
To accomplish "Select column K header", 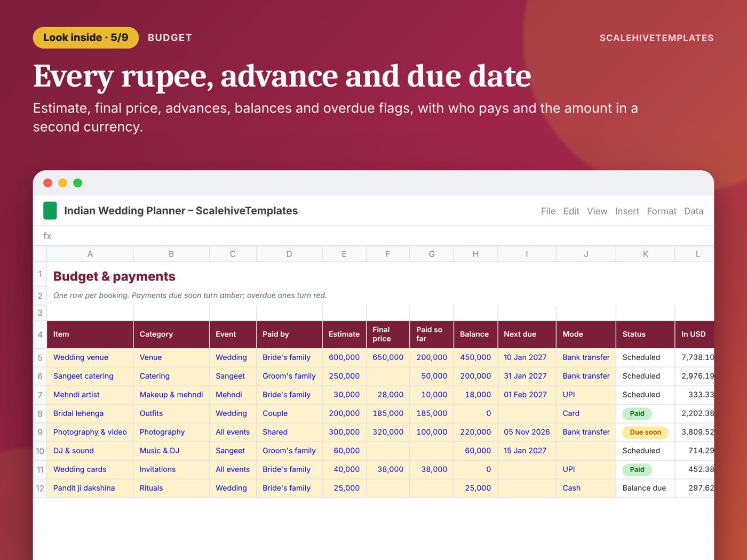I will (x=645, y=254).
